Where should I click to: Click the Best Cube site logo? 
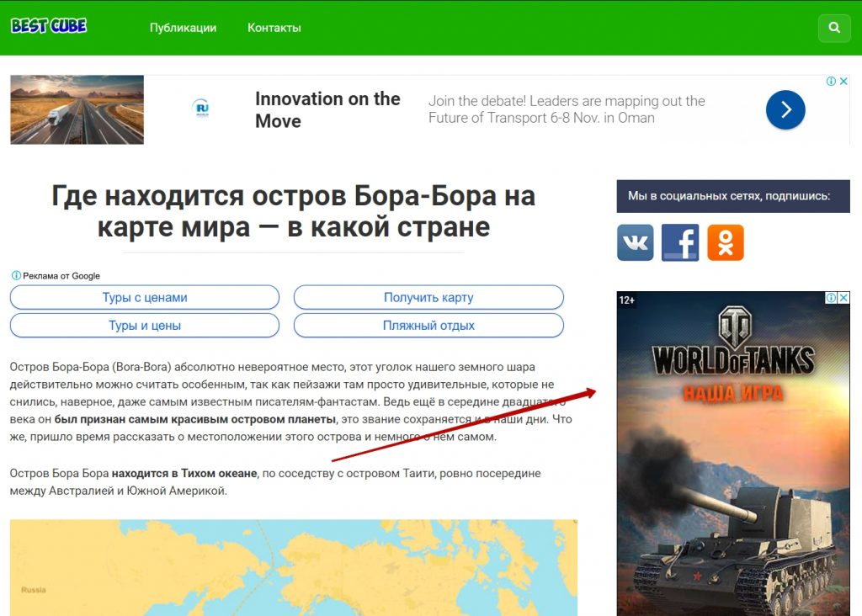(49, 26)
